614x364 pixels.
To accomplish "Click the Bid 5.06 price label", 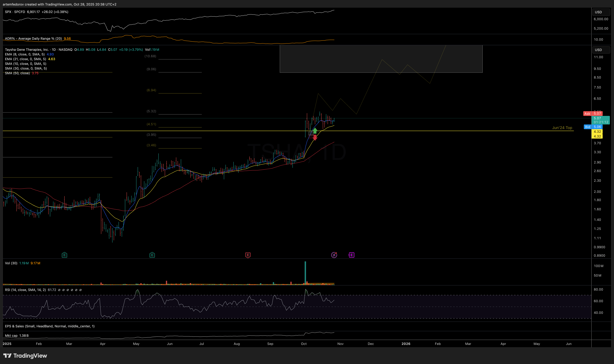I will (593, 127).
